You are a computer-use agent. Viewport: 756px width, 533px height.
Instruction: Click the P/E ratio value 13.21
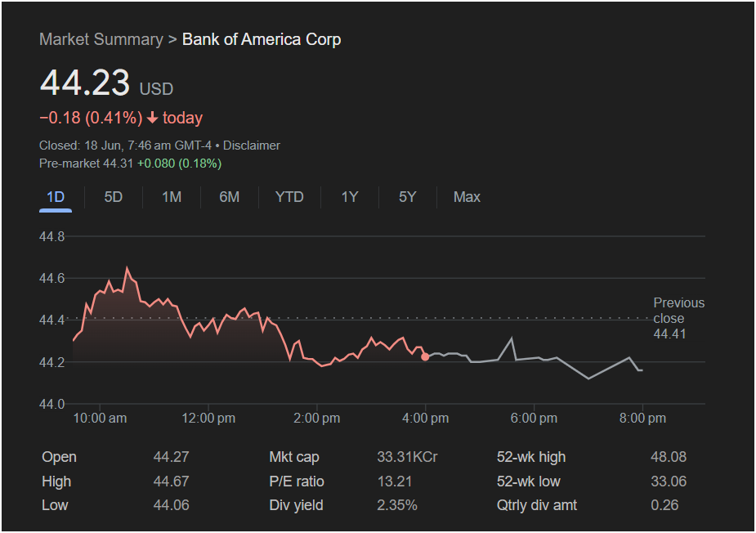pyautogui.click(x=395, y=481)
